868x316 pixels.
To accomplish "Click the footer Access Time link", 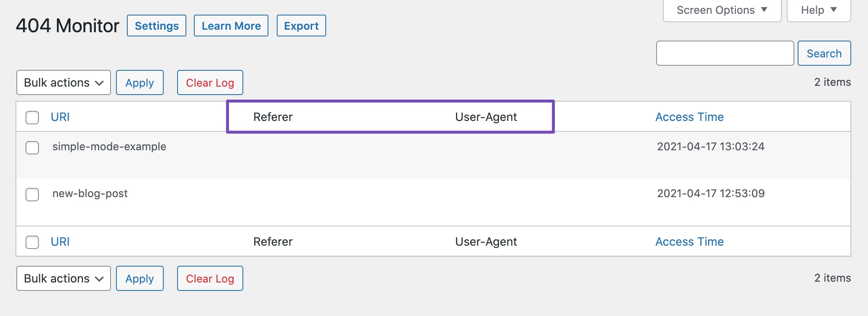I will click(689, 242).
